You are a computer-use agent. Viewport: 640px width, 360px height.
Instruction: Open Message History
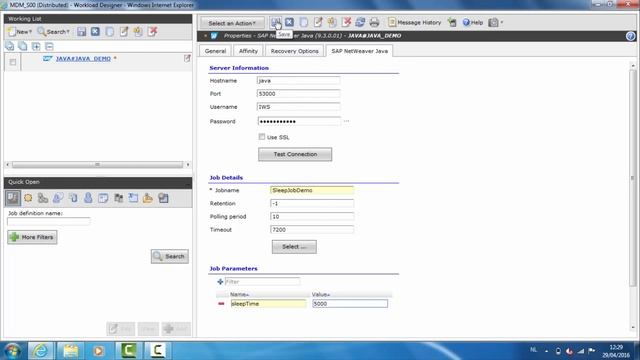pyautogui.click(x=415, y=22)
